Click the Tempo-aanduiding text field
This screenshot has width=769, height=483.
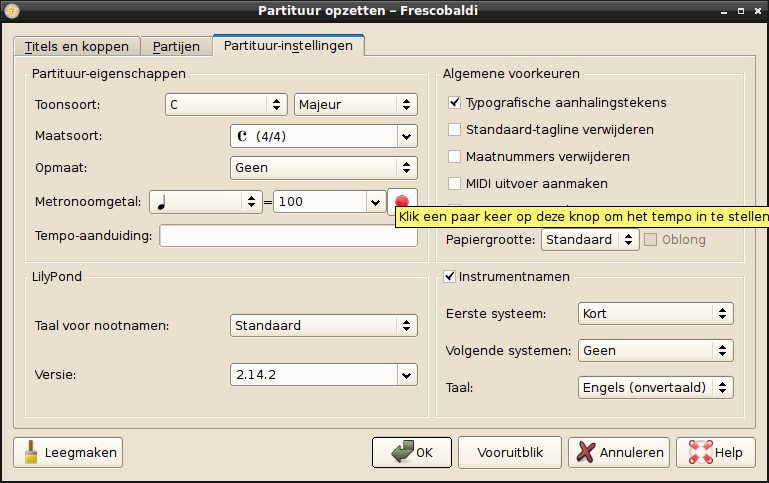click(x=288, y=236)
